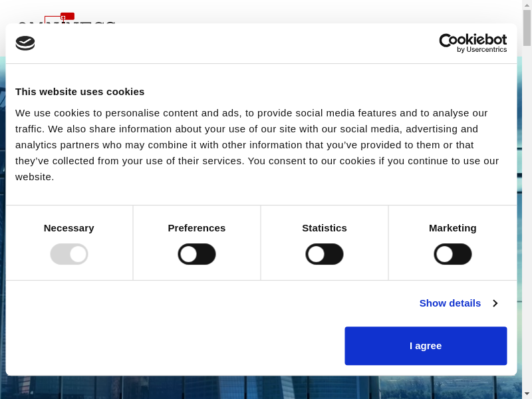Open the Show details link
Viewport: 532px width, 399px height.
click(450, 303)
